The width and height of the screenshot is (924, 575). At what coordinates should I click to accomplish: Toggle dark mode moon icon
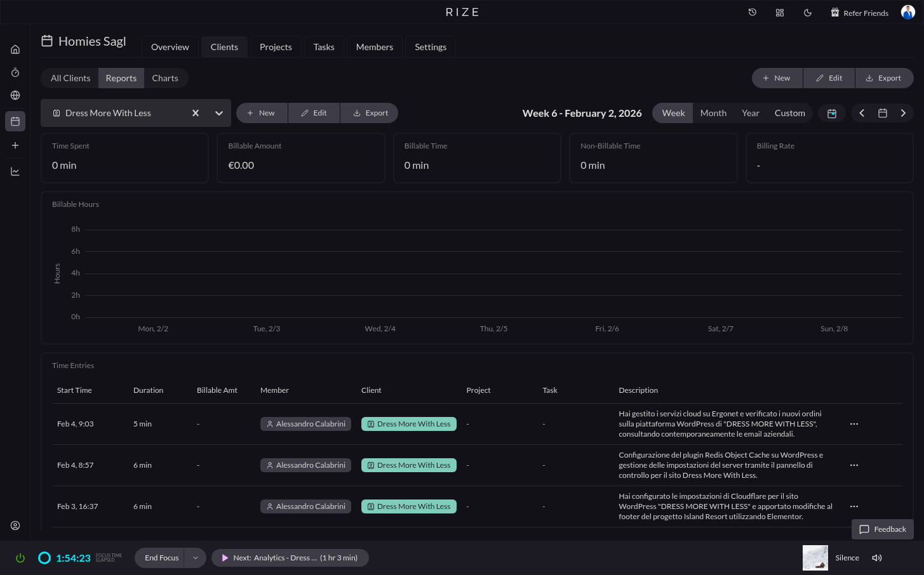[808, 13]
